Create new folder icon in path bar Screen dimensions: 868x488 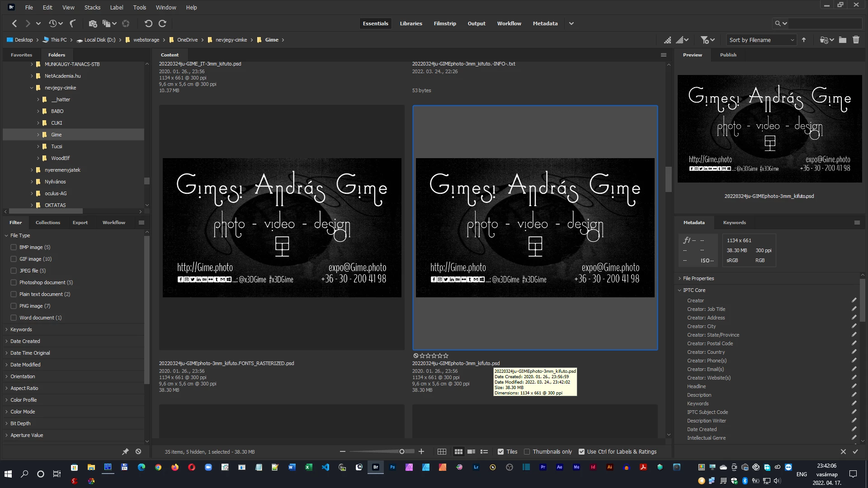[x=843, y=40]
